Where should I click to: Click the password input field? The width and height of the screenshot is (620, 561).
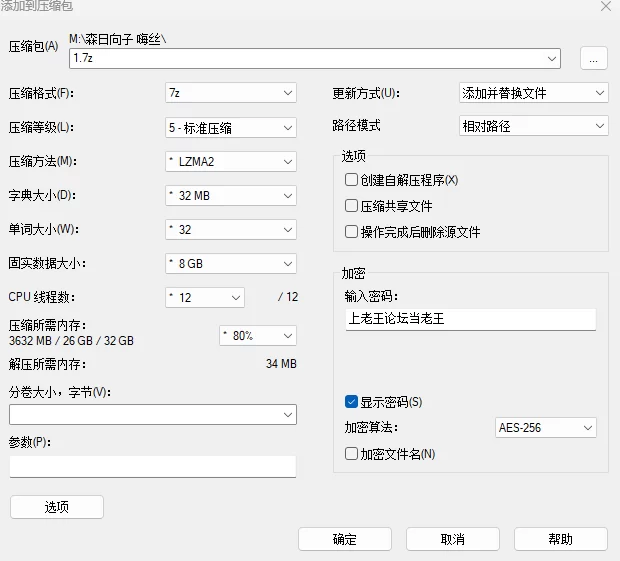click(x=468, y=319)
